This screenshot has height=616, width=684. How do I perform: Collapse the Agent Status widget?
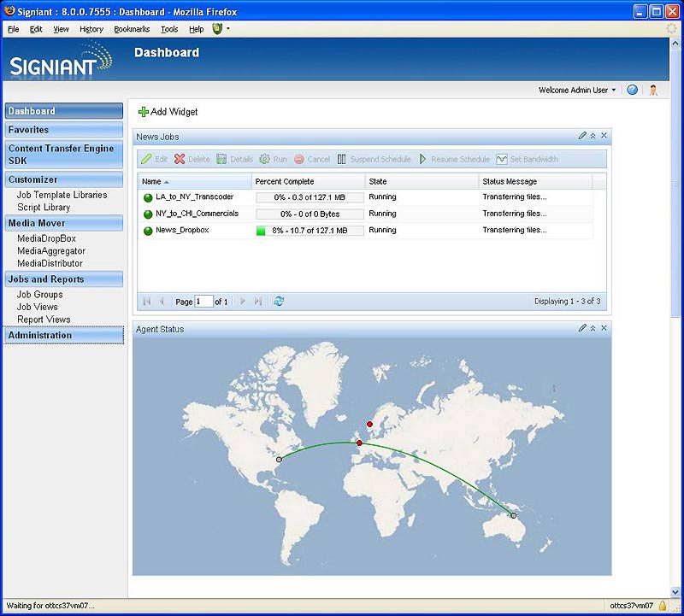[x=593, y=328]
